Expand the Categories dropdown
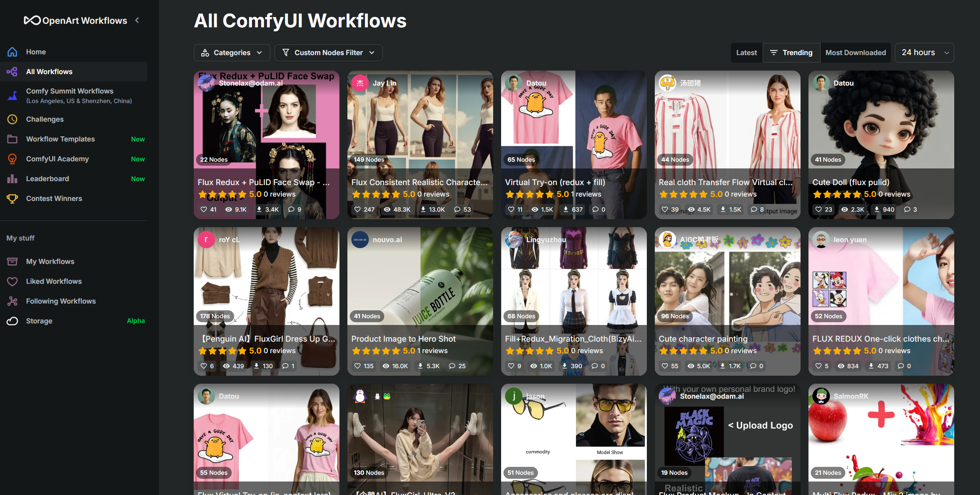This screenshot has height=495, width=980. coord(232,53)
